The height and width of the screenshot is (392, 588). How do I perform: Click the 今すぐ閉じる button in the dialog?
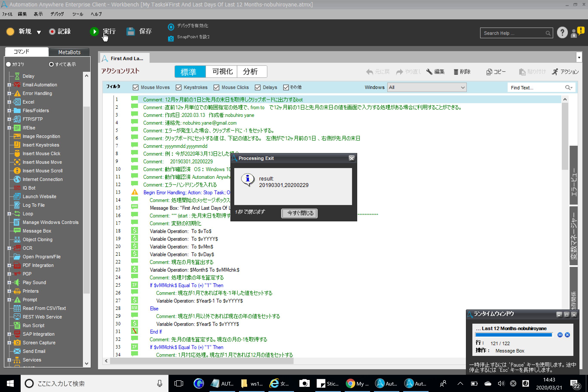tap(299, 213)
